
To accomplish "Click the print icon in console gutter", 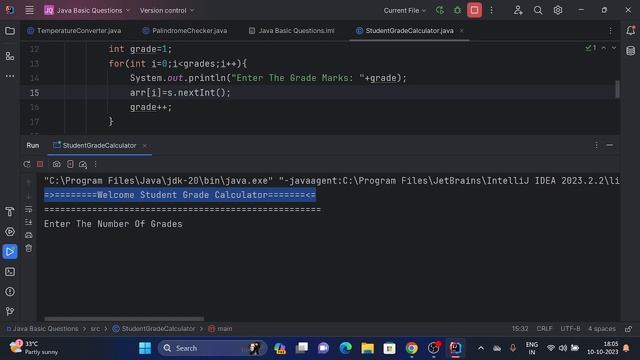I will (29, 235).
